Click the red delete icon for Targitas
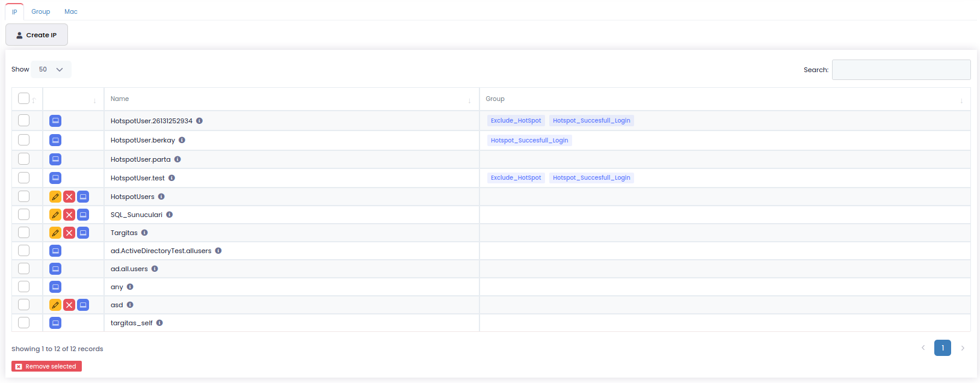Screen dimensions: 980x383 point(69,233)
